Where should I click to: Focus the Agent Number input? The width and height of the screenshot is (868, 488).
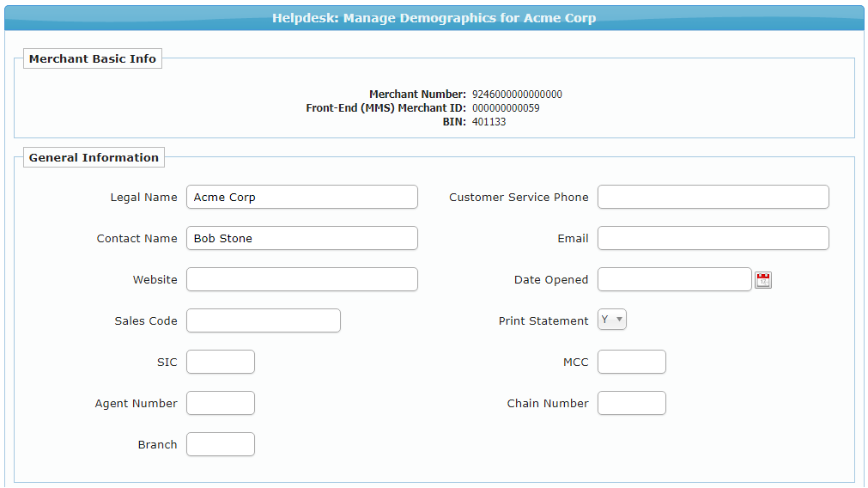221,403
